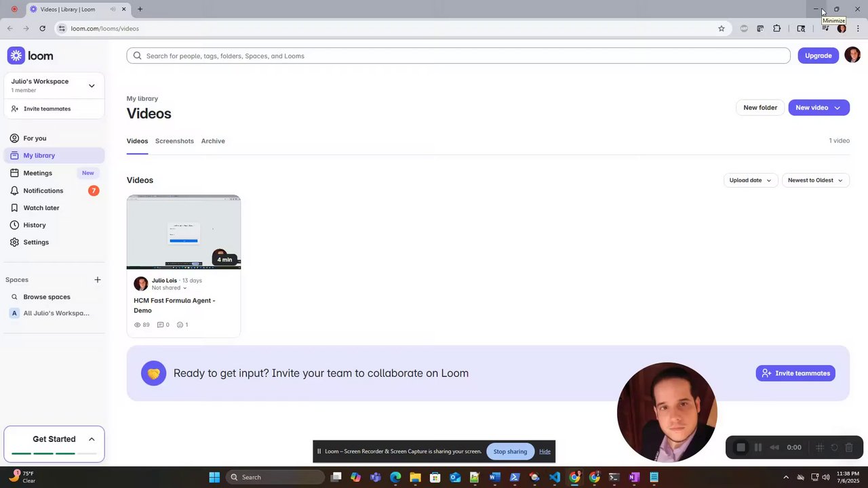The height and width of the screenshot is (488, 868).
Task: Open a new browser tab
Action: coord(140,9)
